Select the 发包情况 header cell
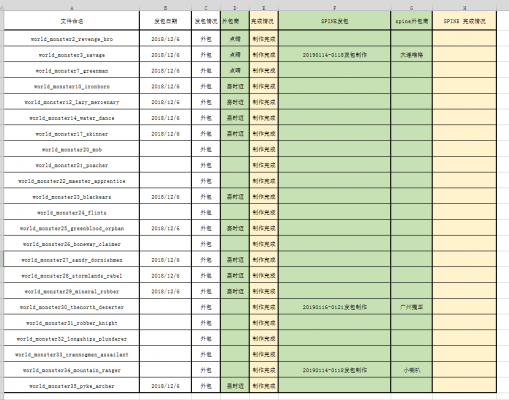 click(206, 21)
